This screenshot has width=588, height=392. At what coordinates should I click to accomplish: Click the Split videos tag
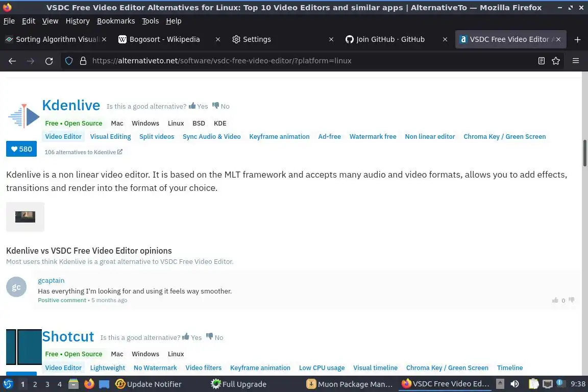click(157, 137)
